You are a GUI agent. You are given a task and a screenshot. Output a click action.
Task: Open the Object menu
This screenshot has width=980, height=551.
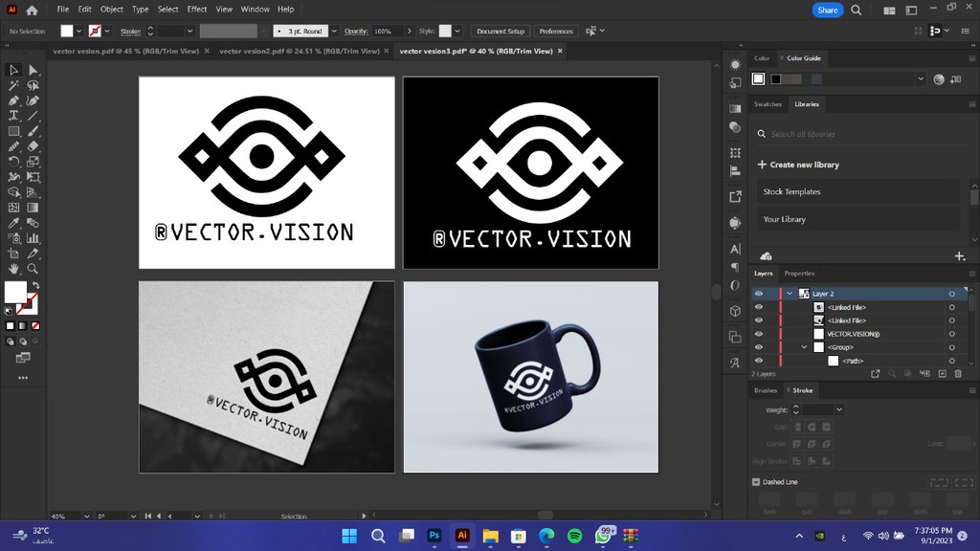111,10
